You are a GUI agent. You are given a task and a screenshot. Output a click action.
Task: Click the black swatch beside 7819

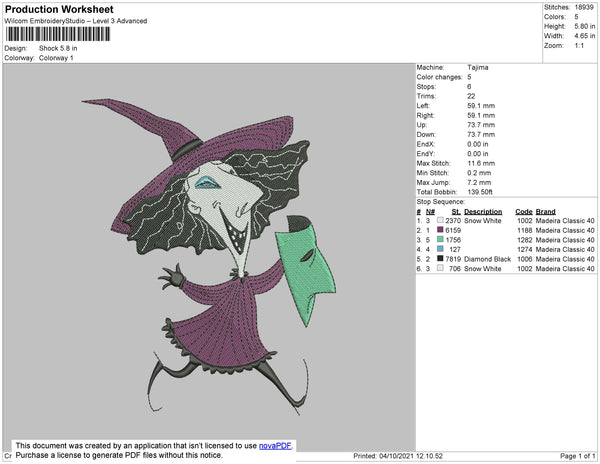[x=440, y=259]
